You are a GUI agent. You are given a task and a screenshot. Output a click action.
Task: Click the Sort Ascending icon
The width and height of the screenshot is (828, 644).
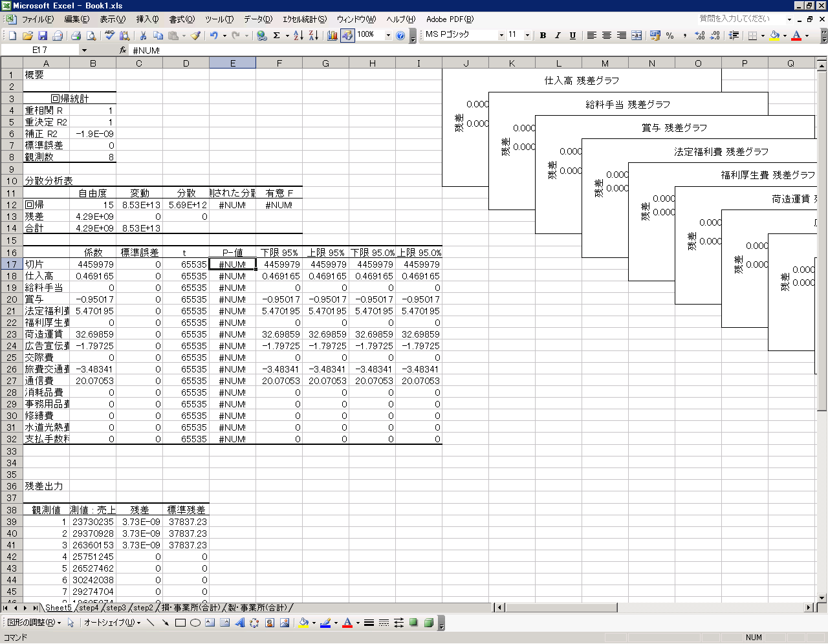click(x=298, y=36)
